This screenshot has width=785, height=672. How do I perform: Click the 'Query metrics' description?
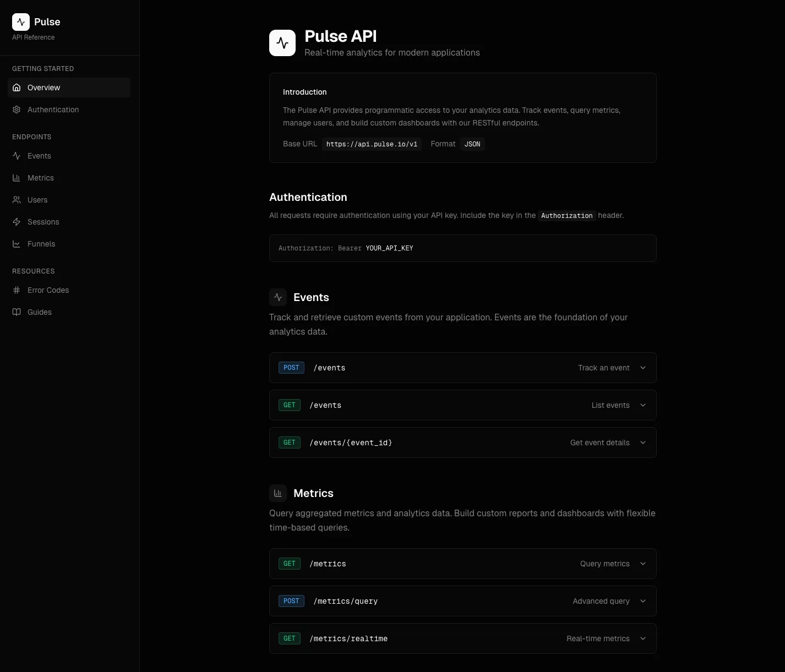coord(605,564)
